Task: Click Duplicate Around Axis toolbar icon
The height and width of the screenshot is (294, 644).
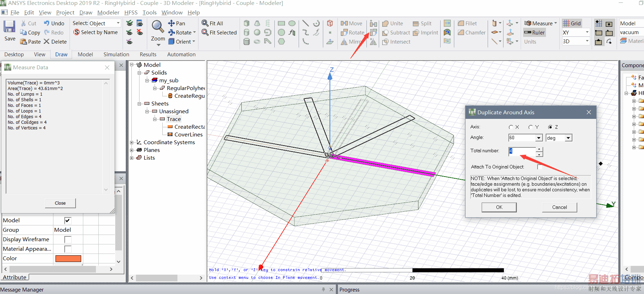Action: coord(373,32)
